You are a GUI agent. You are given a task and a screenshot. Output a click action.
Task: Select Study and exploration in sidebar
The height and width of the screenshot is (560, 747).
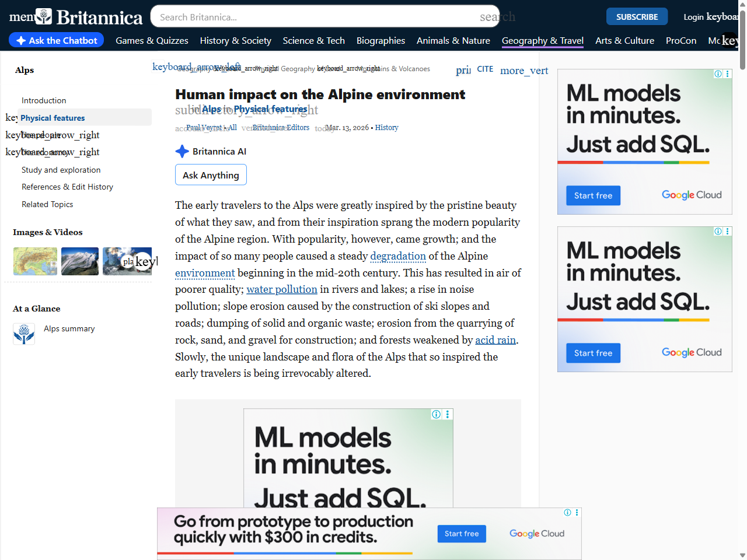(x=61, y=170)
